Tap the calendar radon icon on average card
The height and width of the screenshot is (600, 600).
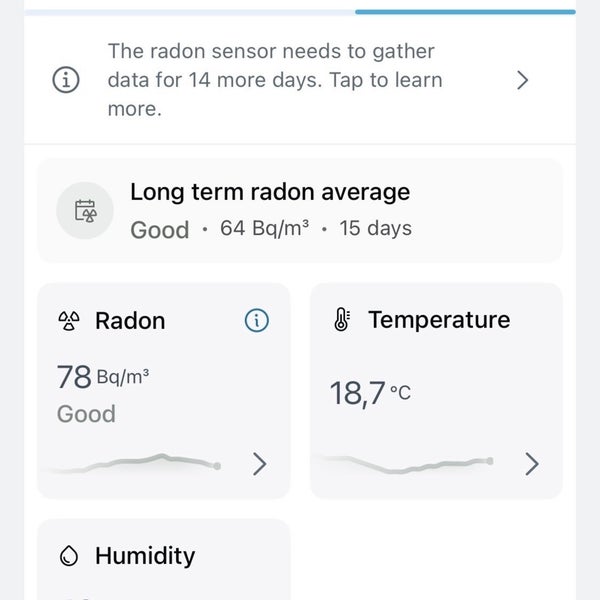tap(85, 210)
